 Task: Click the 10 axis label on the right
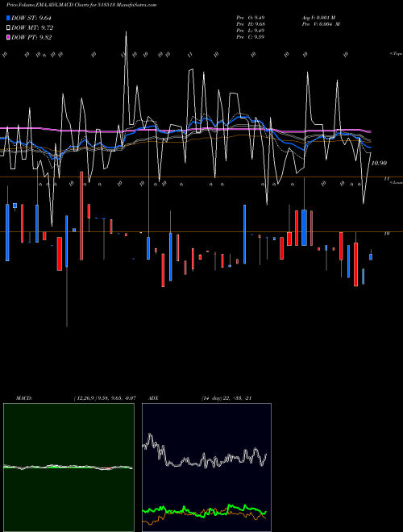[x=386, y=234]
